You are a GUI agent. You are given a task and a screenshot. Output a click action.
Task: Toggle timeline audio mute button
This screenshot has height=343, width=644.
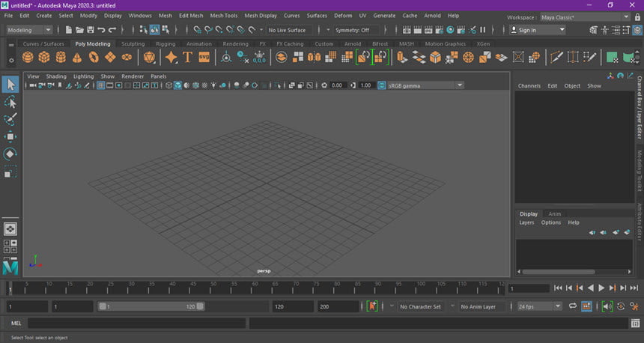pyautogui.click(x=607, y=306)
